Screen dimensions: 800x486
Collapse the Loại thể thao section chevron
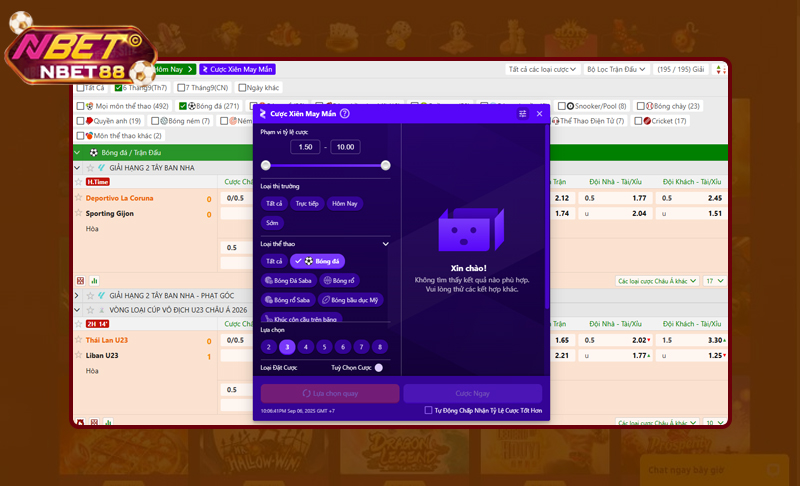coord(385,243)
